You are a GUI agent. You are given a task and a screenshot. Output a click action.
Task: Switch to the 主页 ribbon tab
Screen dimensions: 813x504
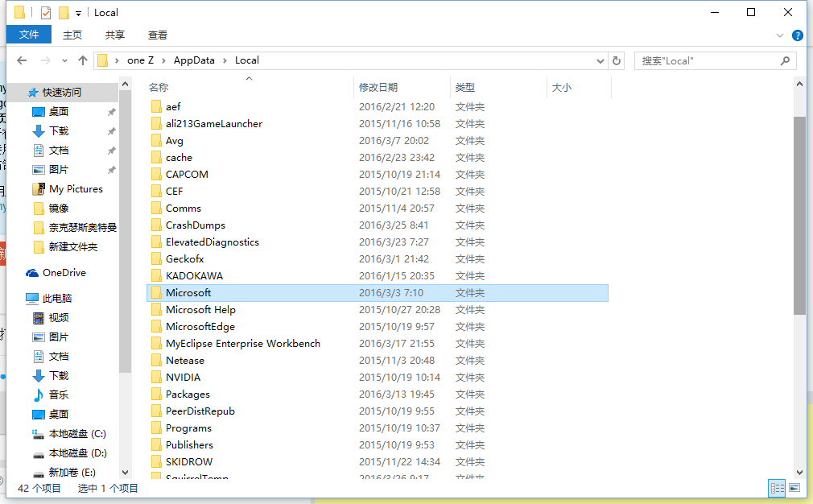coord(72,35)
